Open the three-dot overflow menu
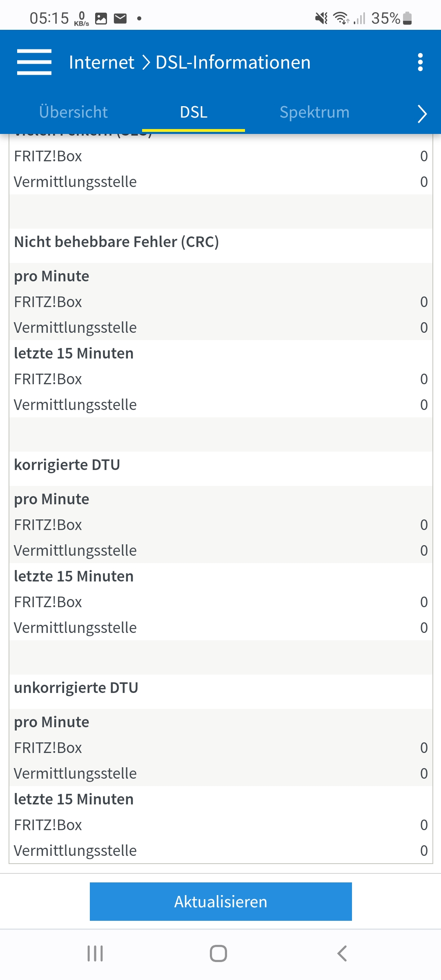This screenshot has width=441, height=980. click(x=420, y=62)
